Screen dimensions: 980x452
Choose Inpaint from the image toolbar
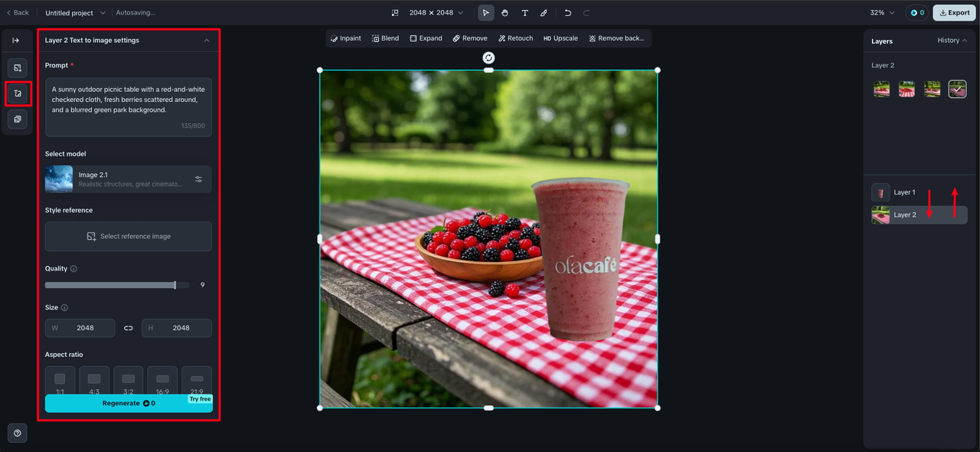(346, 38)
